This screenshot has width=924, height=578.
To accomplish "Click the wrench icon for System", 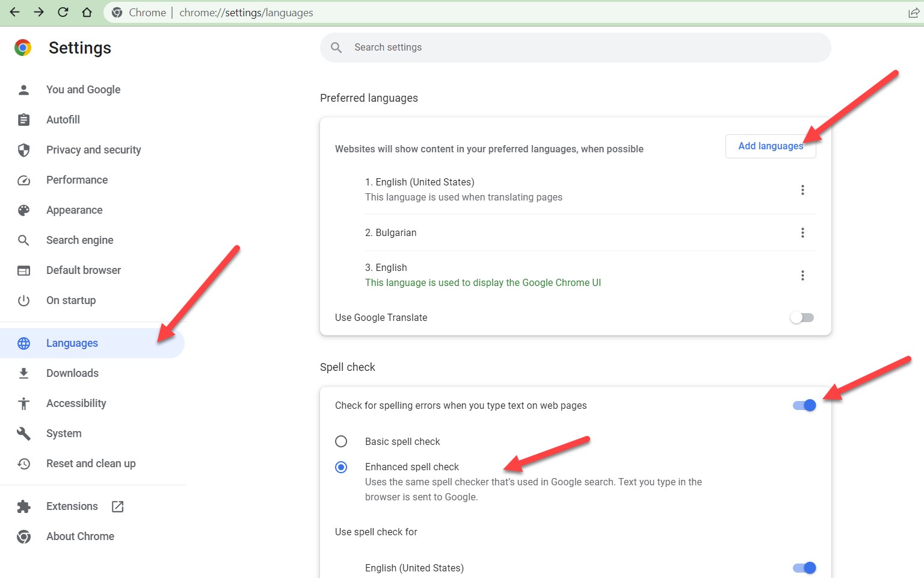I will click(x=23, y=433).
